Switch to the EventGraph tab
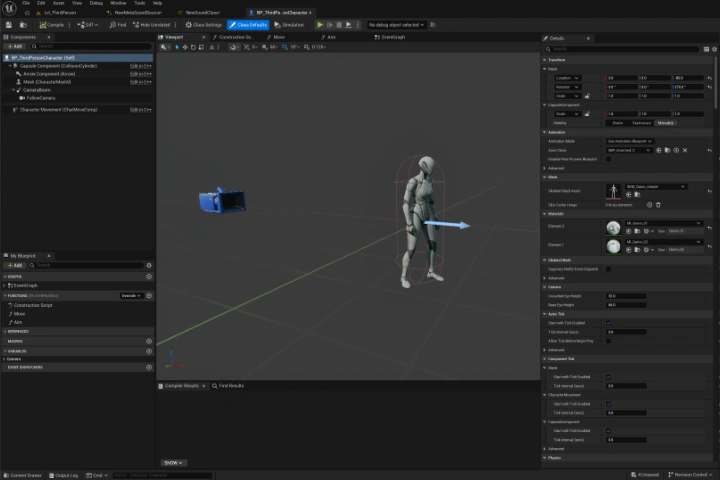The image size is (720, 480). click(390, 37)
